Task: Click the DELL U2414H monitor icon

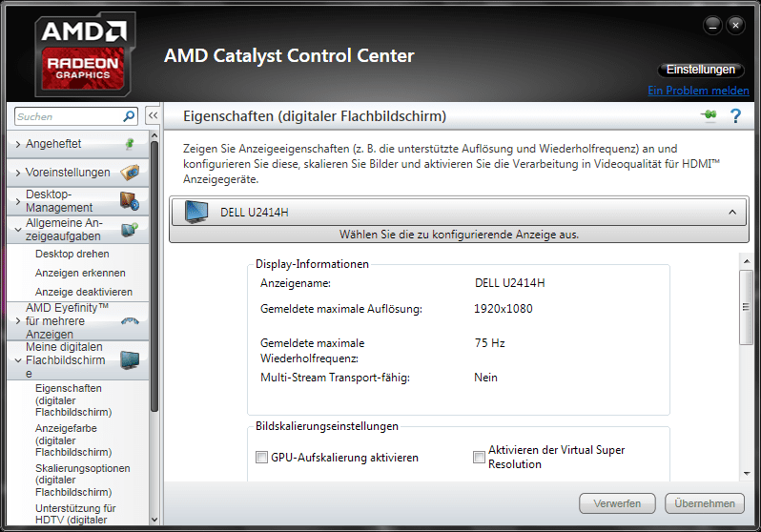Action: coord(196,212)
